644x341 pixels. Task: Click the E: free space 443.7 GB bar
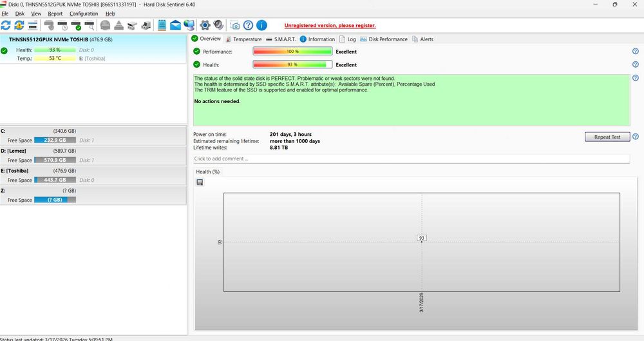click(x=55, y=180)
